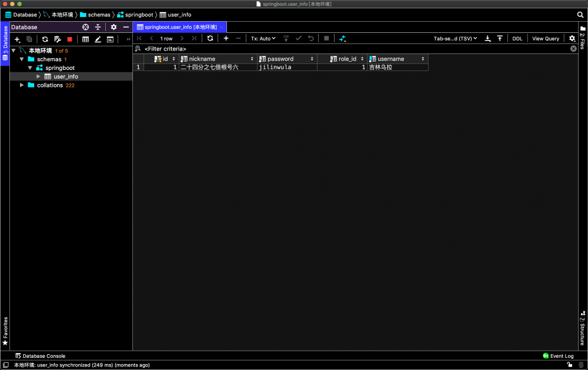Click springboot in the breadcrumb bar

[x=135, y=15]
